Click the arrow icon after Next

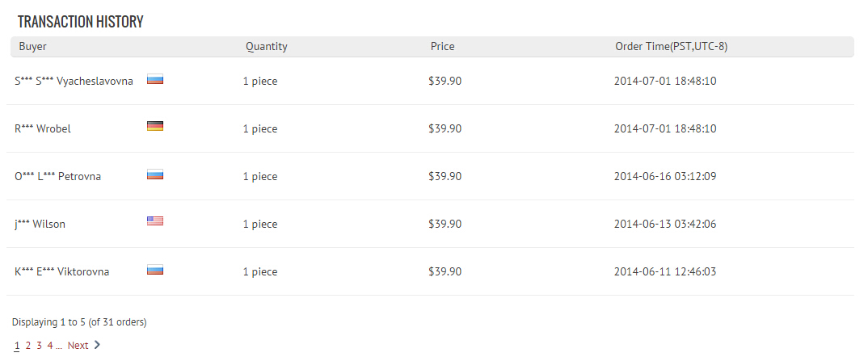point(98,345)
